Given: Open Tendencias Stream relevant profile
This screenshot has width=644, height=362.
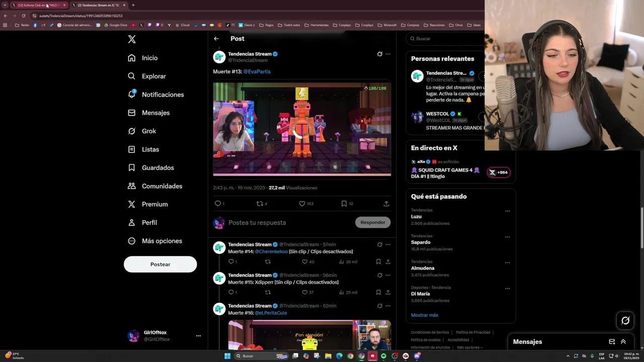Looking at the screenshot, I should click(446, 73).
